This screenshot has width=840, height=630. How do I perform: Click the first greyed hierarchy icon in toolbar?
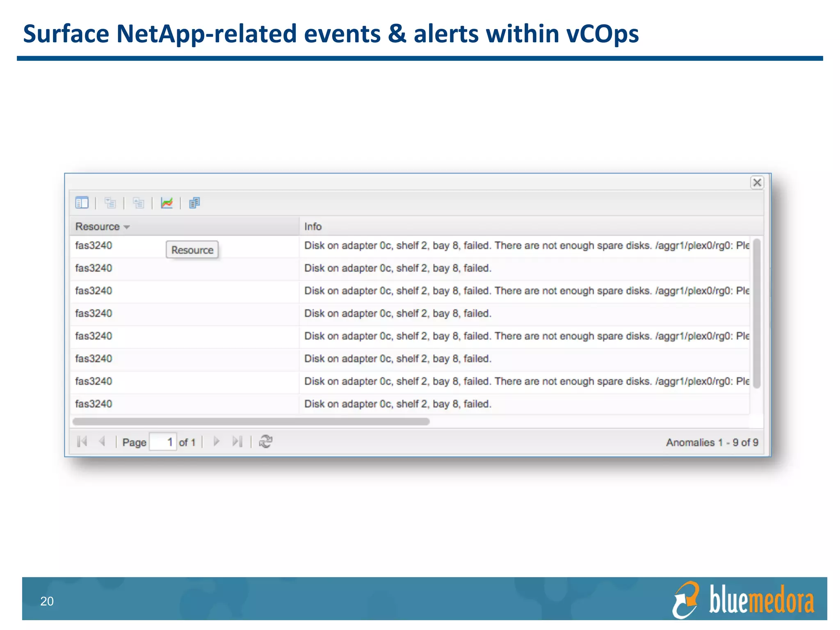click(110, 203)
